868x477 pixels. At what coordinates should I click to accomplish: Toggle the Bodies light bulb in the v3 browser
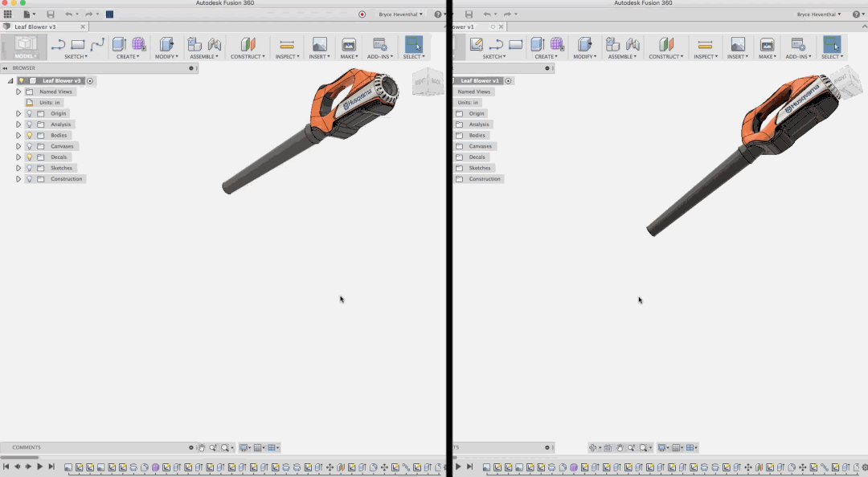pyautogui.click(x=30, y=136)
